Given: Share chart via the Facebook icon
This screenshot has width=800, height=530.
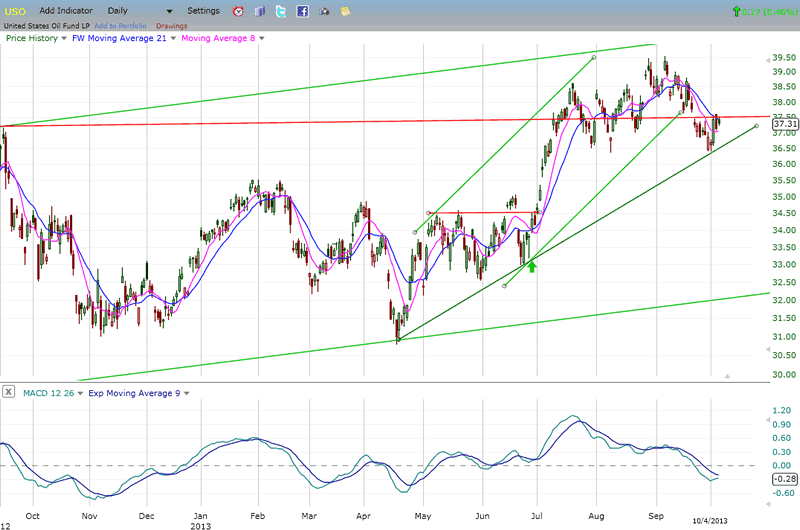Looking at the screenshot, I should coord(302,11).
